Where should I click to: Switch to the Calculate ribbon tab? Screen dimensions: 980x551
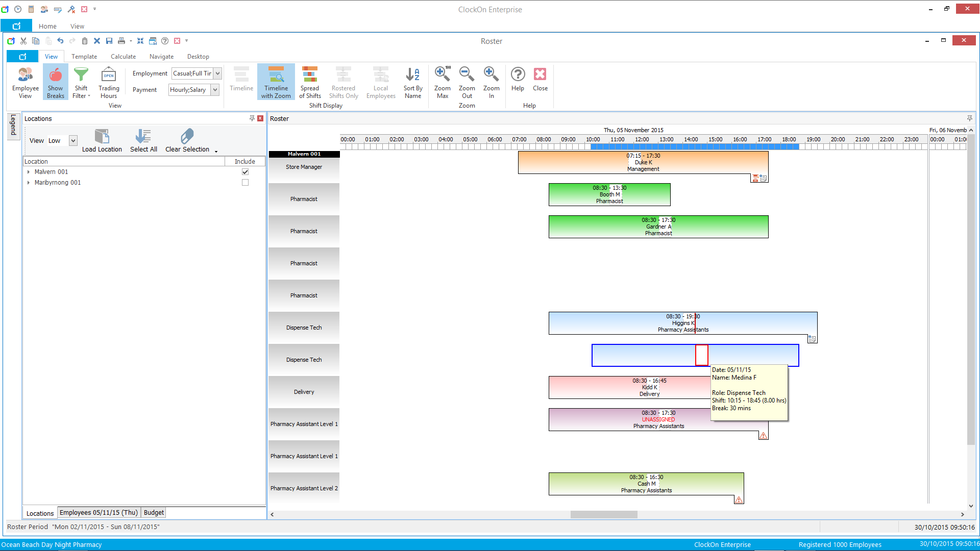pos(123,57)
